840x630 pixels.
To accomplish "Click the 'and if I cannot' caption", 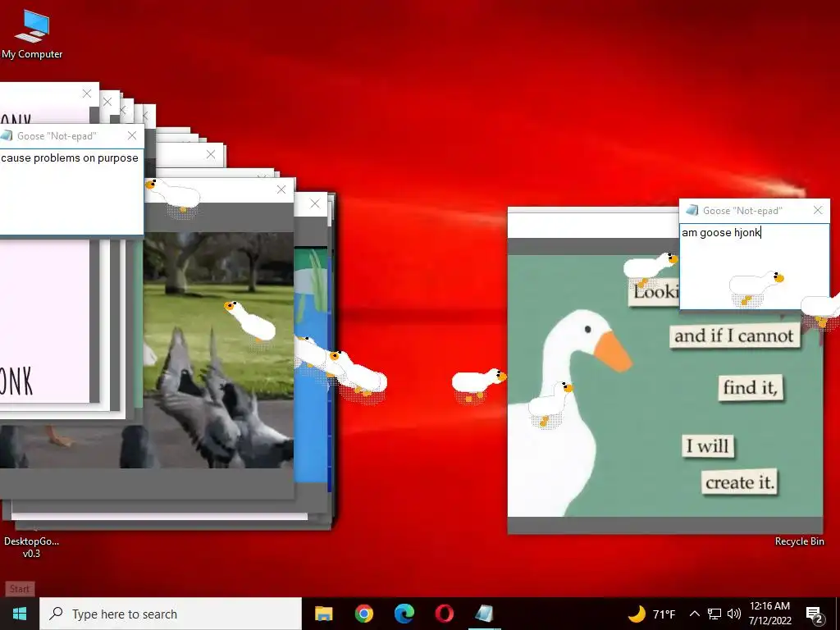I will coord(734,336).
